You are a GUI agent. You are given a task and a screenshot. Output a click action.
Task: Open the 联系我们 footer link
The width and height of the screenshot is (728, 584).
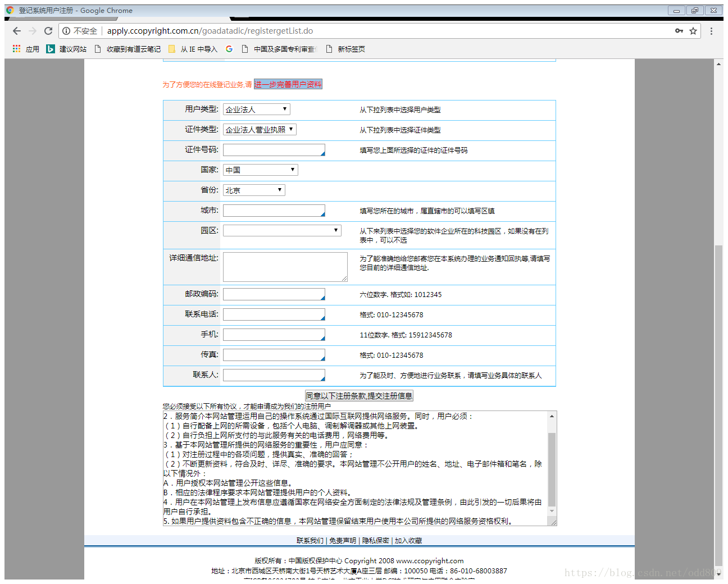pyautogui.click(x=310, y=541)
